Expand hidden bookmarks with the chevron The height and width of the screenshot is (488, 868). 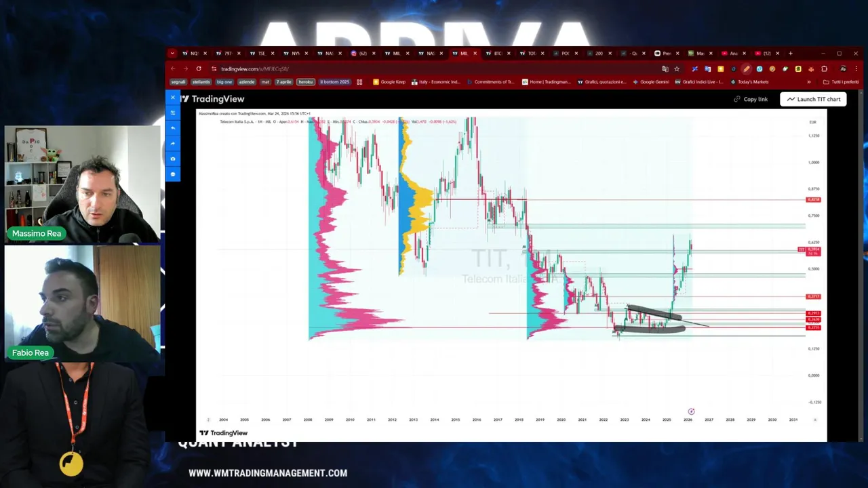[809, 82]
